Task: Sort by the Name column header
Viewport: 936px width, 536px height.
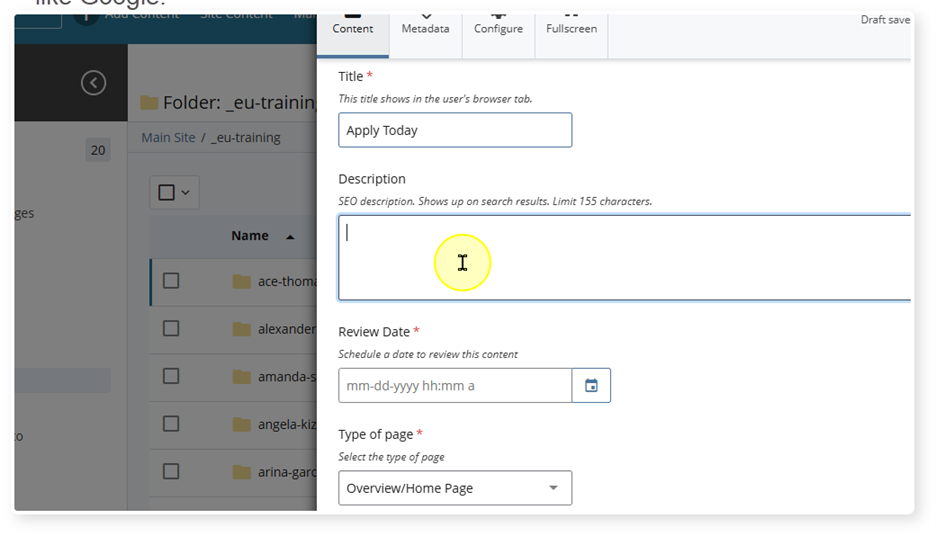Action: (250, 236)
